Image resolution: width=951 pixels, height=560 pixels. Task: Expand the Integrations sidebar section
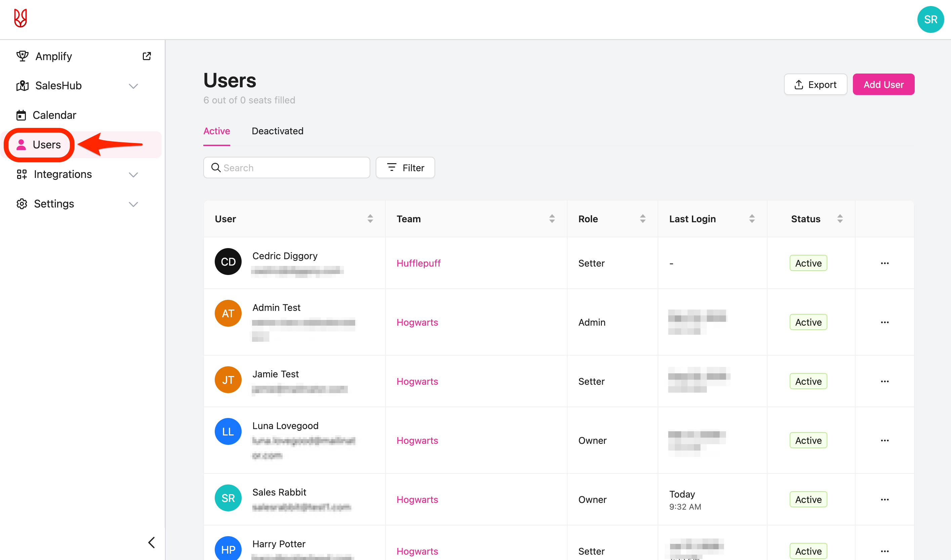(133, 175)
